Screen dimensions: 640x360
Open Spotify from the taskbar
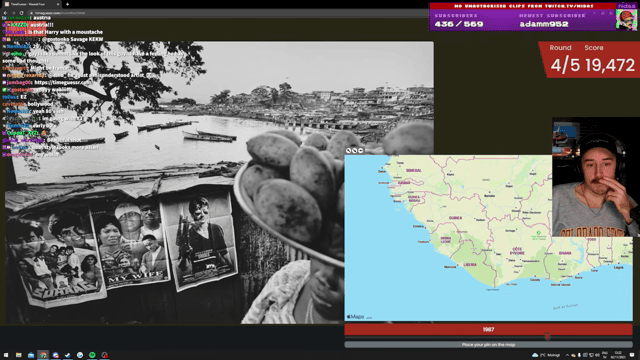point(92,355)
